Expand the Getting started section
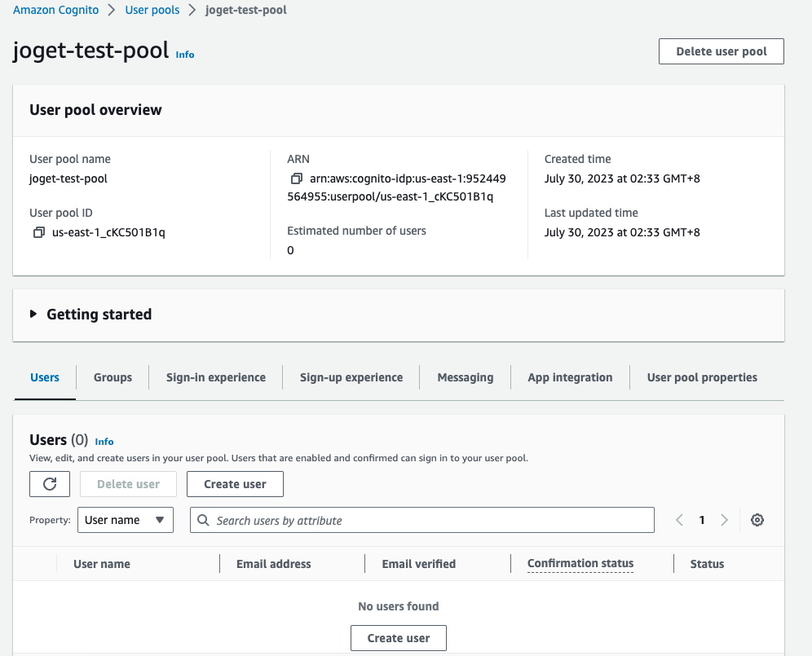Viewport: 812px width, 656px height. 33,315
